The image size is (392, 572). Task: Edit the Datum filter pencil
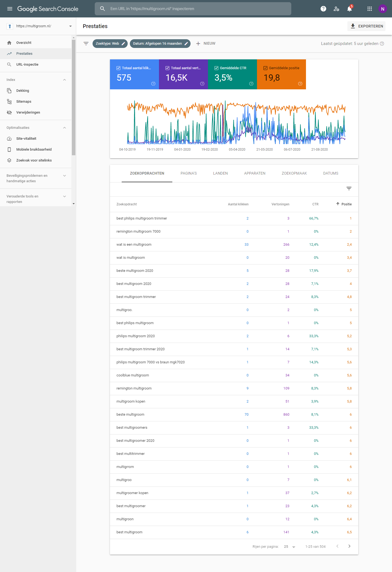186,44
